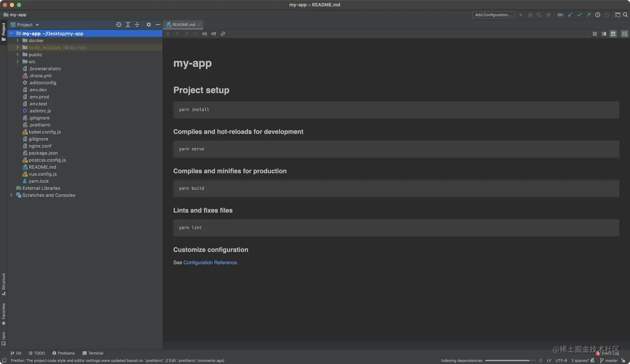Click the Code span markdown icon
This screenshot has height=364, width=630.
[x=195, y=34]
